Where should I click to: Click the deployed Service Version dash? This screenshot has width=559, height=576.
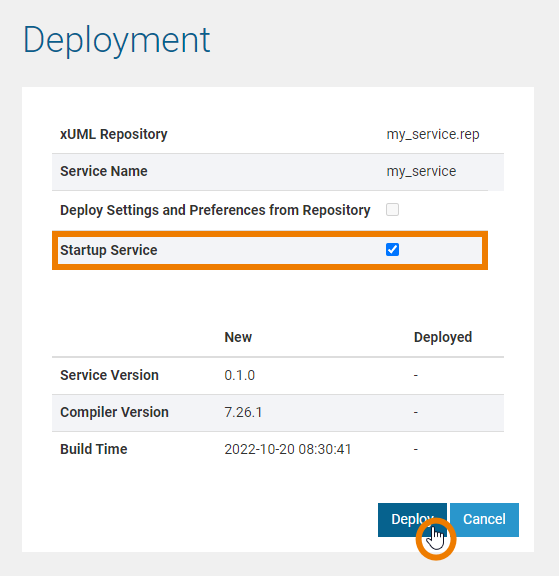pos(416,375)
